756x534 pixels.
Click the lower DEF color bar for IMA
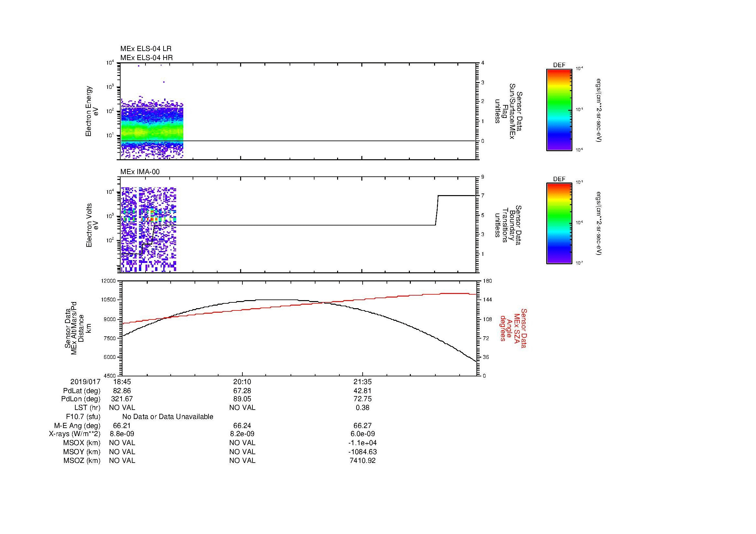coord(559,224)
